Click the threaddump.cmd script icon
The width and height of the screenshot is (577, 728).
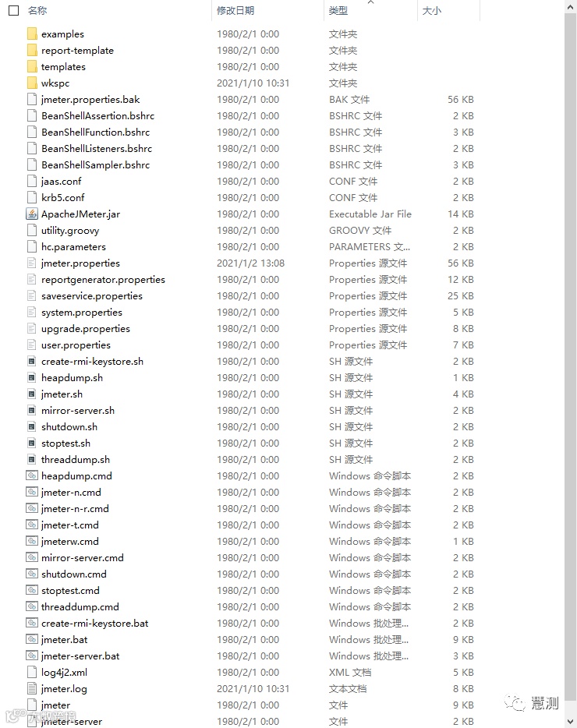(32, 607)
